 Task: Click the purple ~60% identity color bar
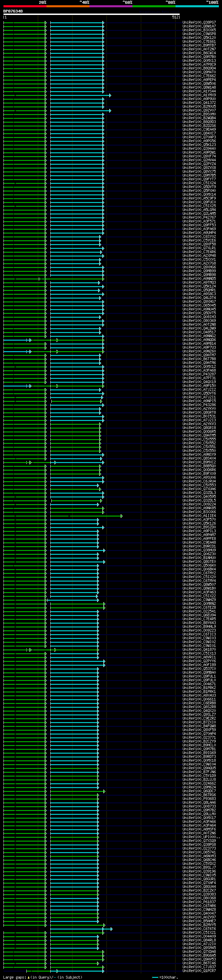click(x=111, y=6)
